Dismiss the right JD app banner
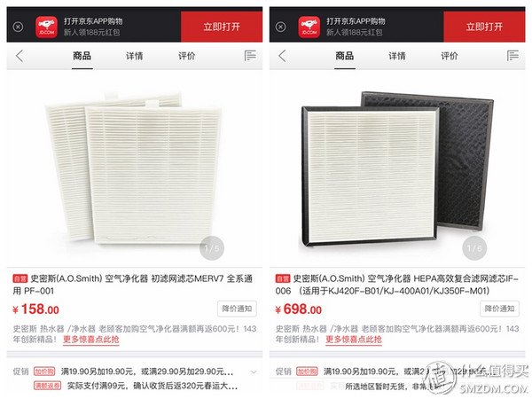This screenshot has height=399, width=532. click(x=280, y=27)
